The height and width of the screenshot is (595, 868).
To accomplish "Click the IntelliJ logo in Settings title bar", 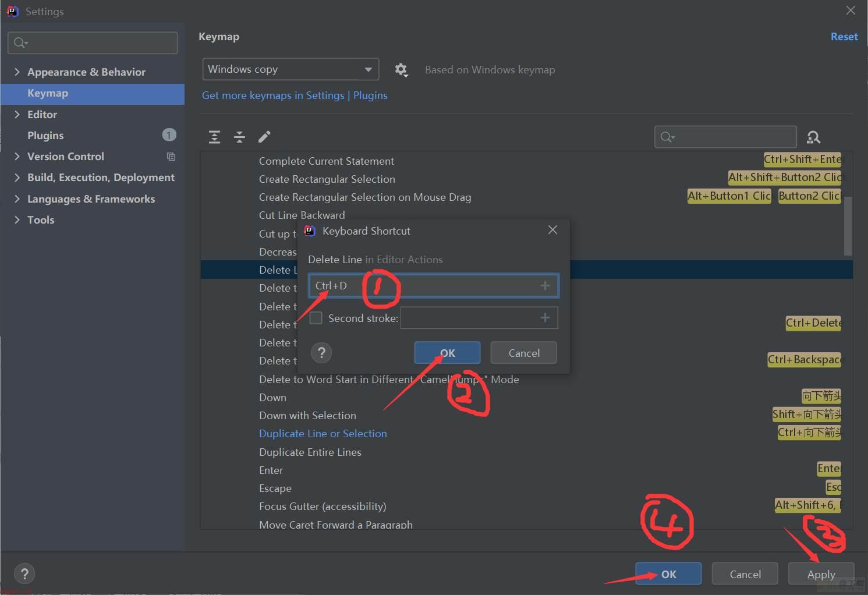I will click(12, 11).
